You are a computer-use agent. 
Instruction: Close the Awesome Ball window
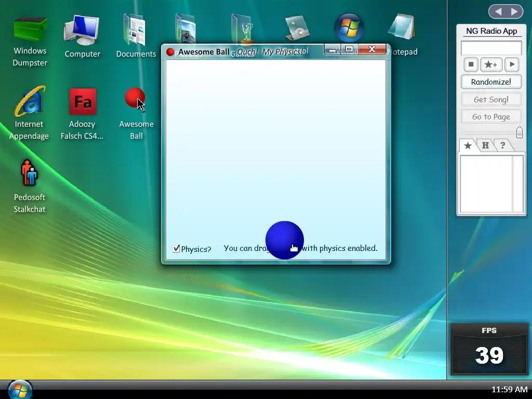click(x=372, y=49)
